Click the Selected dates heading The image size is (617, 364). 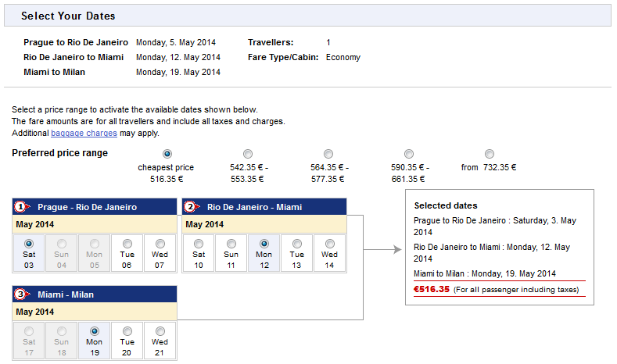tap(446, 205)
